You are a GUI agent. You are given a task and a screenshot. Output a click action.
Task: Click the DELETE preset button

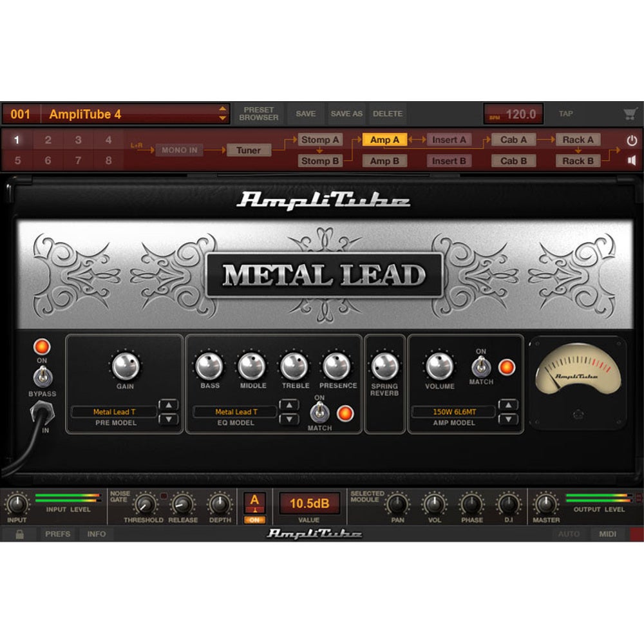[x=387, y=114]
